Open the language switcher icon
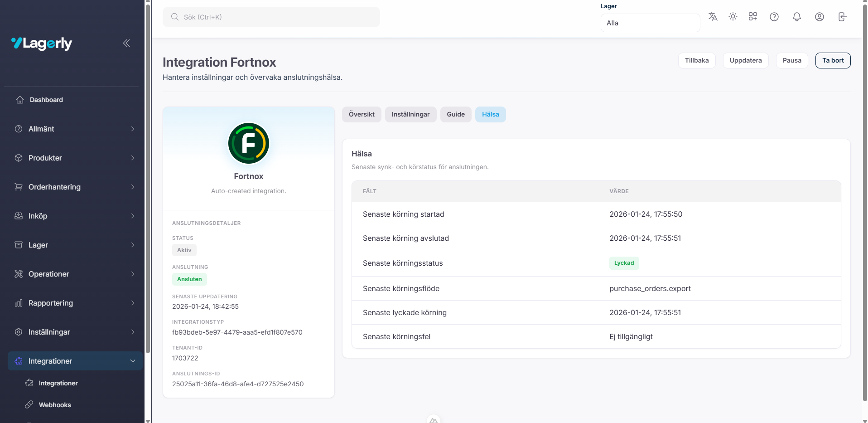 713,17
